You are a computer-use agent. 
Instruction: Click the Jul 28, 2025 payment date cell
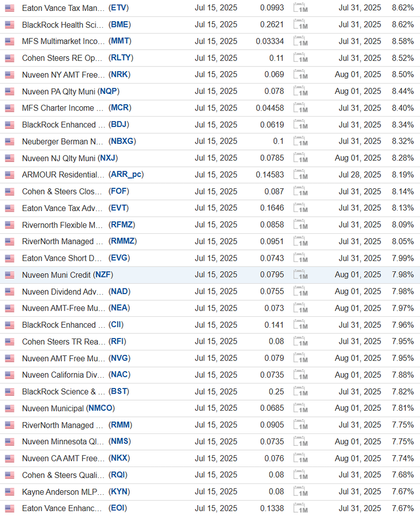360,175
